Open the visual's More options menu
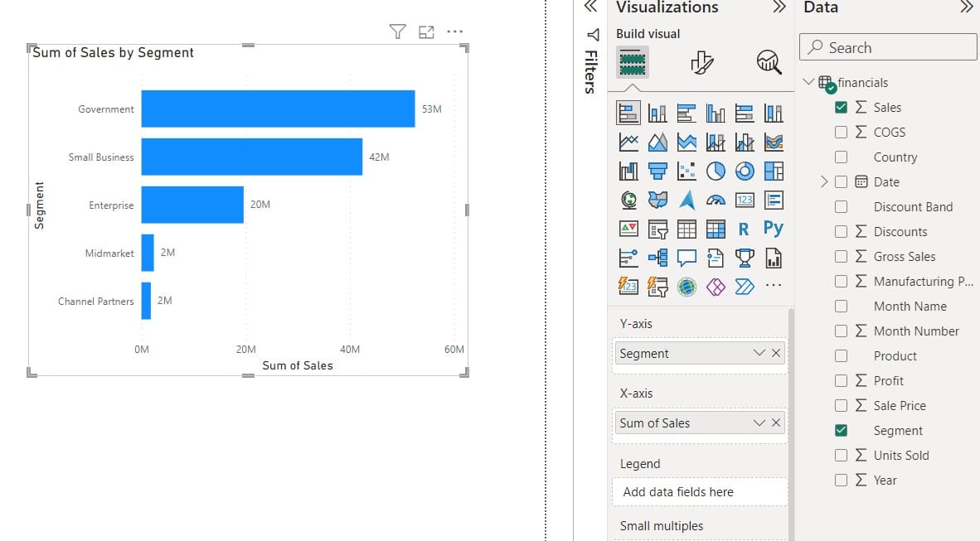Image resolution: width=980 pixels, height=541 pixels. (454, 31)
